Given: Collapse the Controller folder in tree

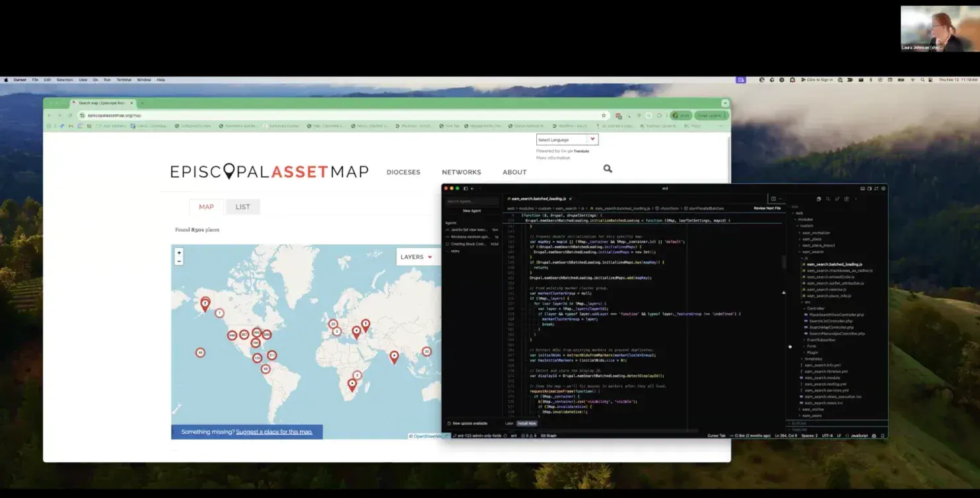Looking at the screenshot, I should coord(816,308).
